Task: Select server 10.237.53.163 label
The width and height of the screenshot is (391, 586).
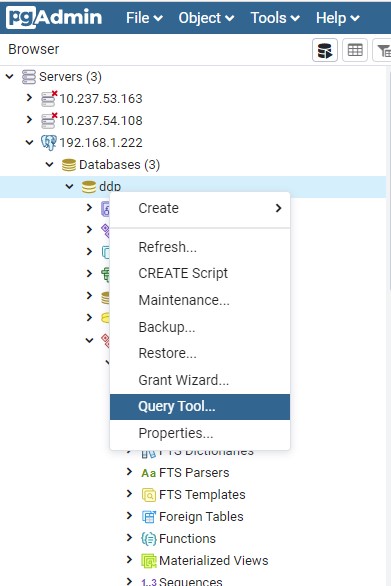Action: click(101, 99)
